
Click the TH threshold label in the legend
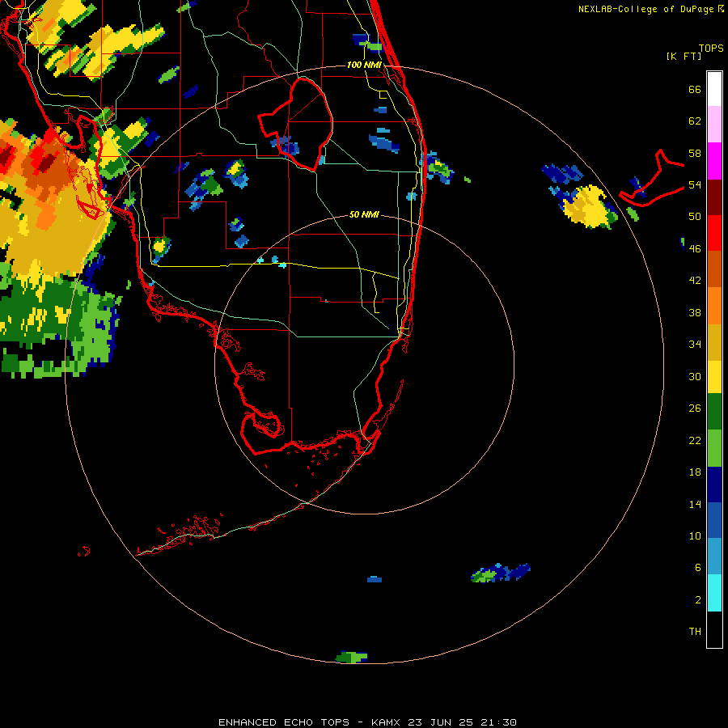coord(695,632)
